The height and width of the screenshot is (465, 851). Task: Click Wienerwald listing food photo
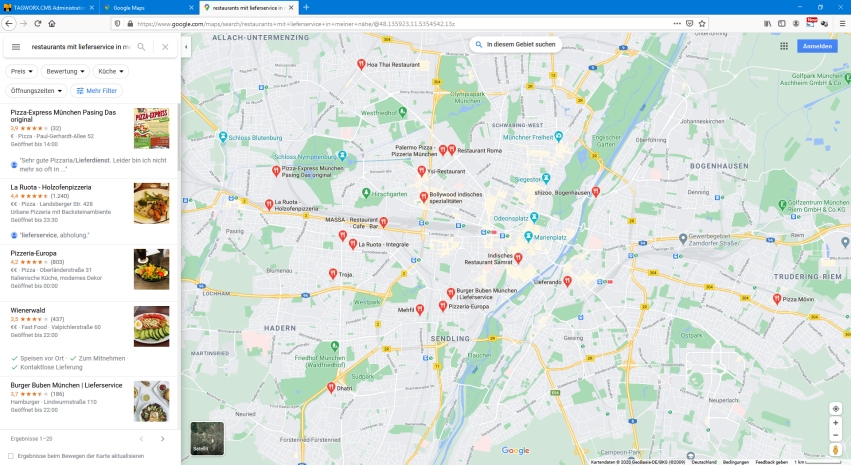pyautogui.click(x=151, y=326)
